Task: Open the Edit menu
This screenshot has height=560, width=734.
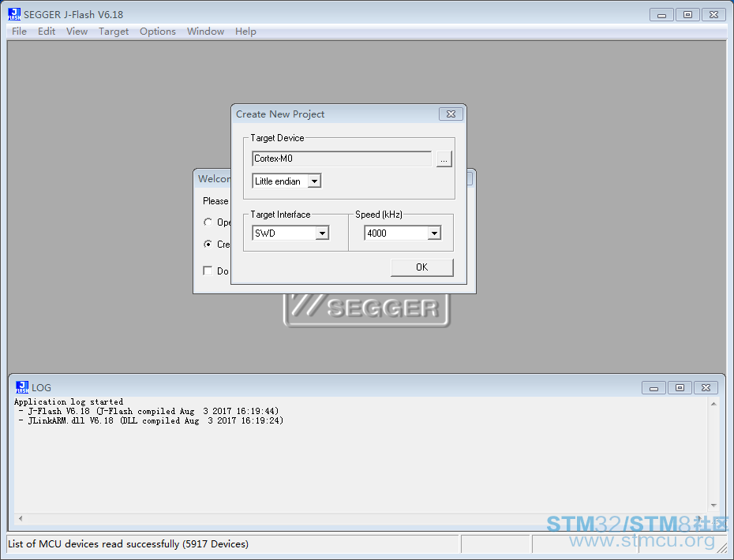Action: (x=47, y=32)
